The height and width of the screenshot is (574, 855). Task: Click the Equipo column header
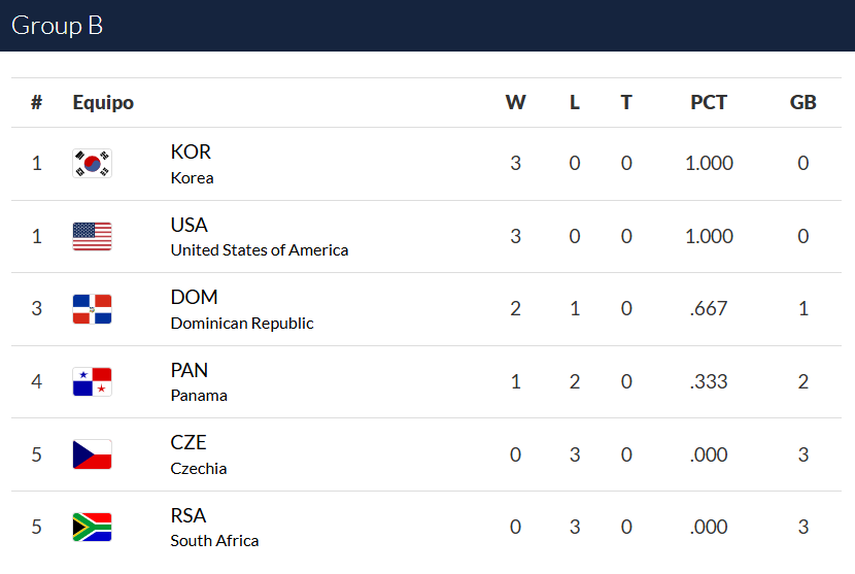103,102
